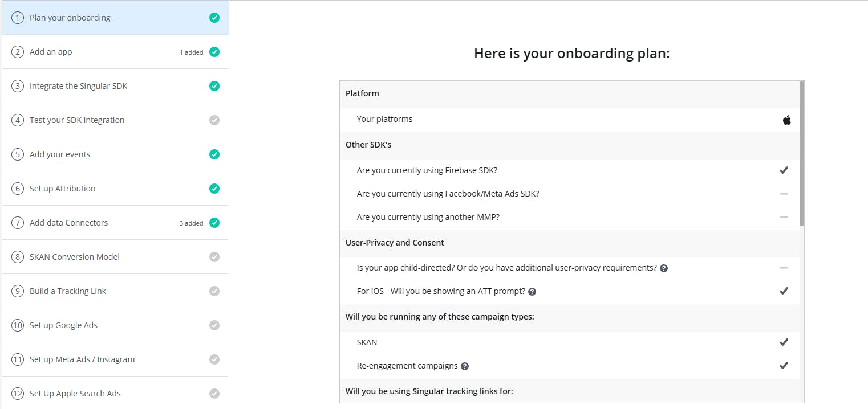
Task: Click the Apple platform icon
Action: coord(787,120)
